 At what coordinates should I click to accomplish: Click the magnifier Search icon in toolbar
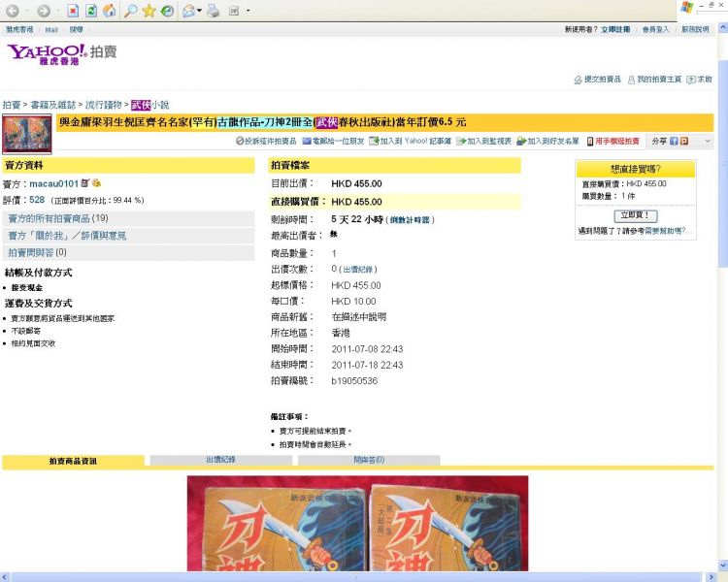(x=129, y=11)
